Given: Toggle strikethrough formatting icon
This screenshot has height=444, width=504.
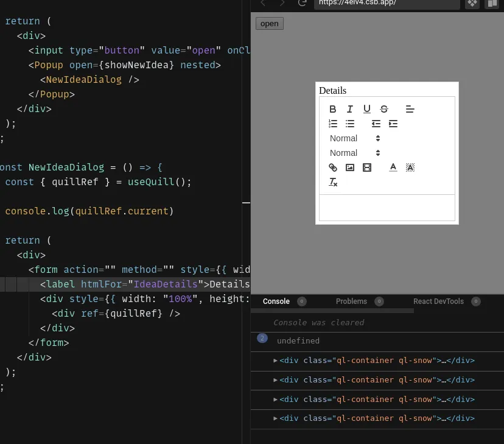Looking at the screenshot, I should click(384, 109).
